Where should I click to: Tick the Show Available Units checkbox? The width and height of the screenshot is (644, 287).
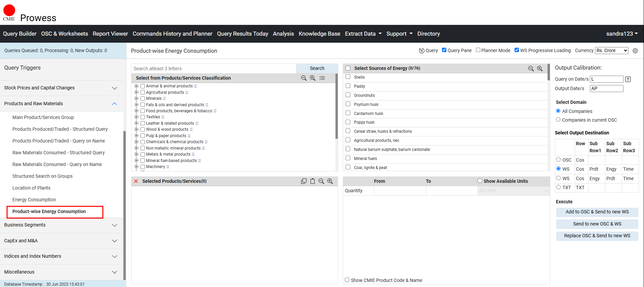(x=480, y=181)
